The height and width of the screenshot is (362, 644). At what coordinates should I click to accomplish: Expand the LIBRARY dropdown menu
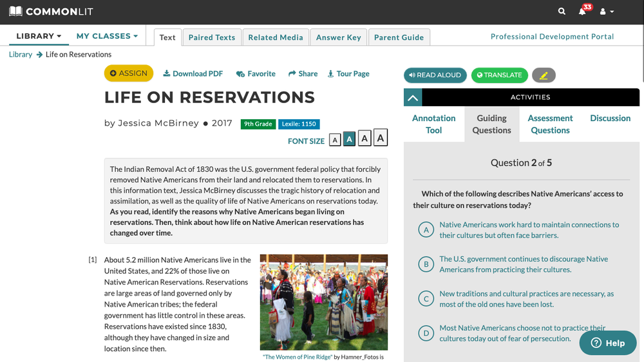coord(39,35)
